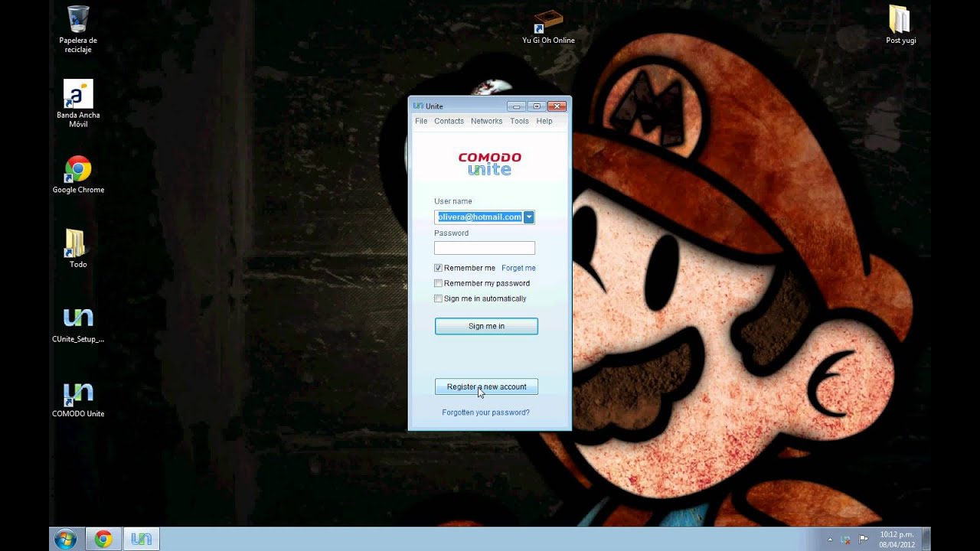
Task: Select the Todo folder shortcut
Action: 78,249
